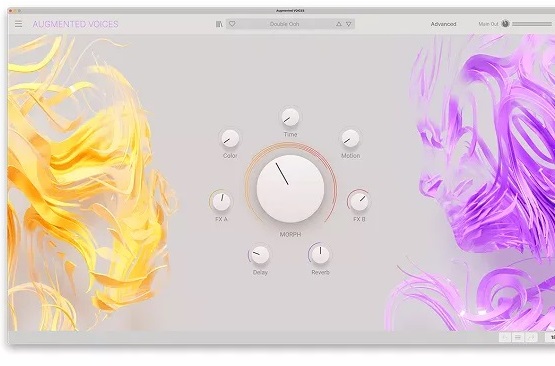
Task: Click the Motion knob
Action: 350,138
